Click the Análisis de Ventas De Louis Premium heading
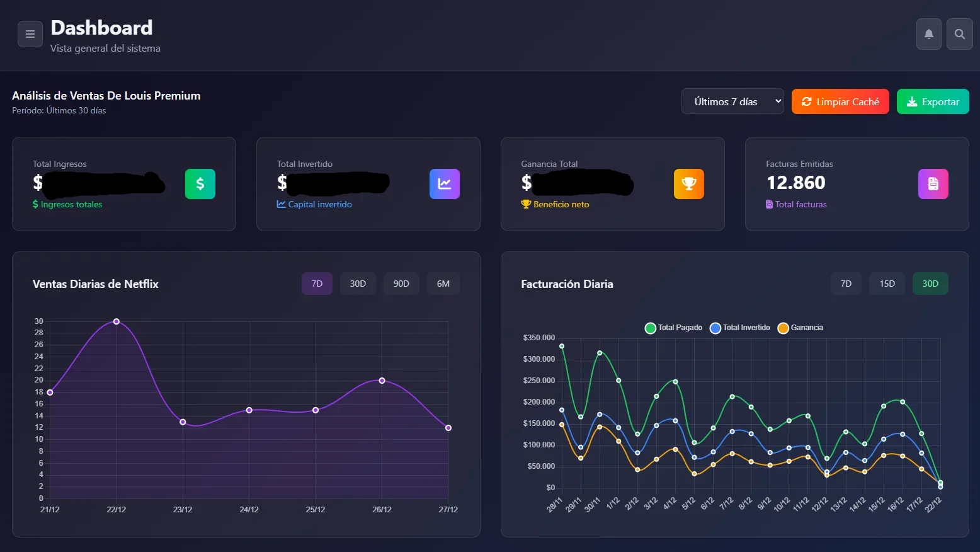 pyautogui.click(x=106, y=96)
